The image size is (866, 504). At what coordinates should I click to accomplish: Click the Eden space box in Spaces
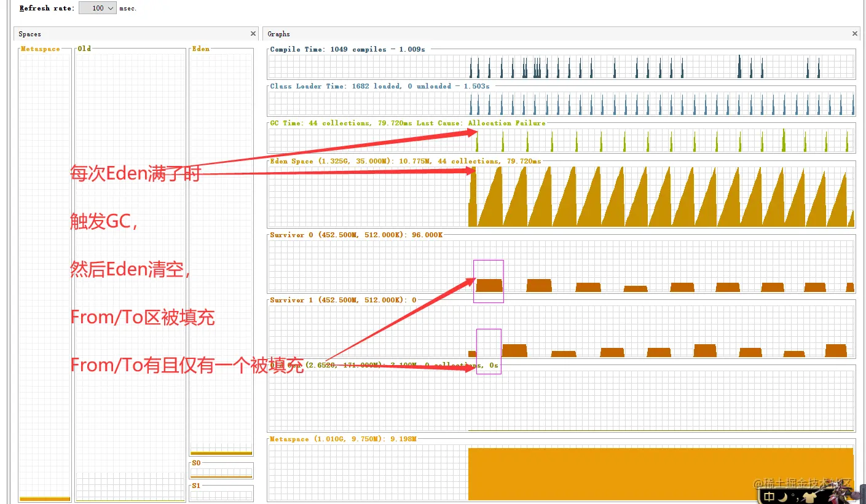(221, 253)
